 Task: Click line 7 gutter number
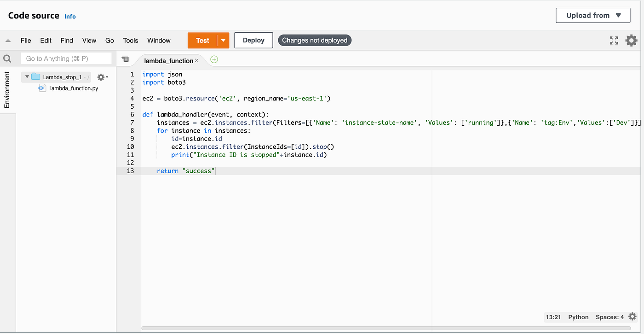click(132, 123)
